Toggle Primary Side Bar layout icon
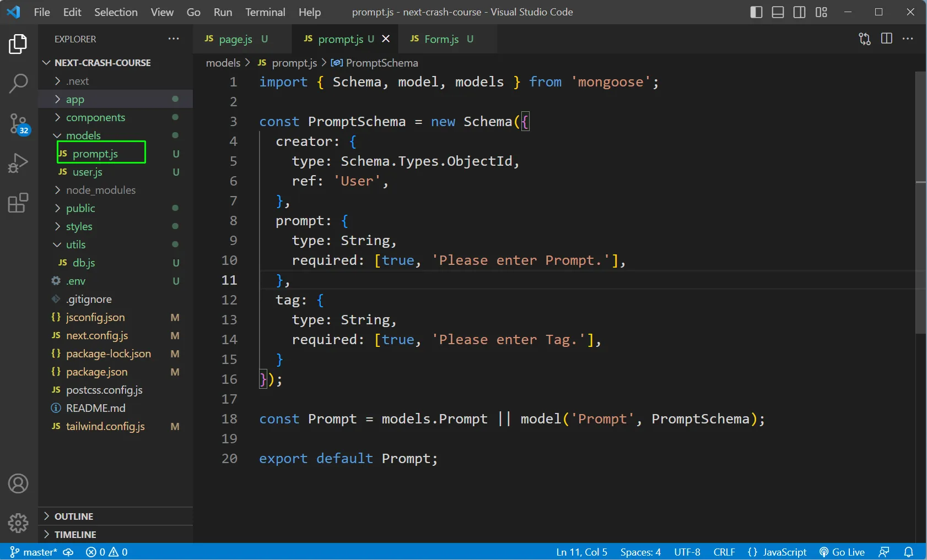The width and height of the screenshot is (927, 560). coord(756,12)
